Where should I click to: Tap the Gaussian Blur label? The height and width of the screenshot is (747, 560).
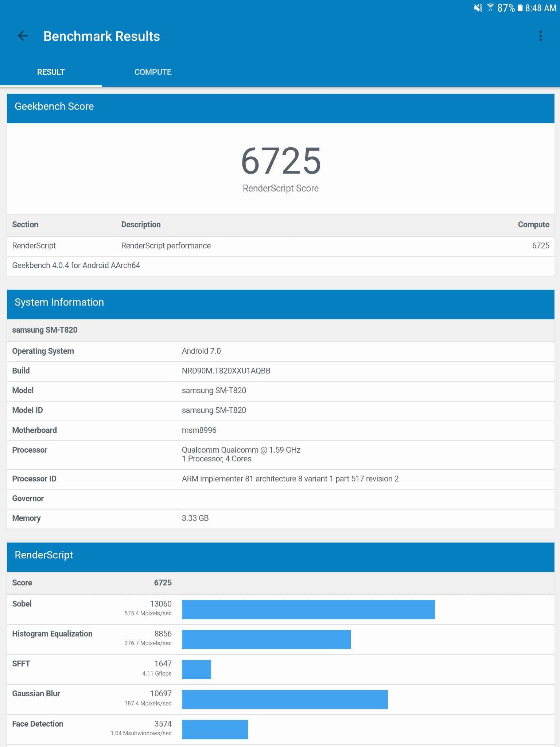pos(36,694)
